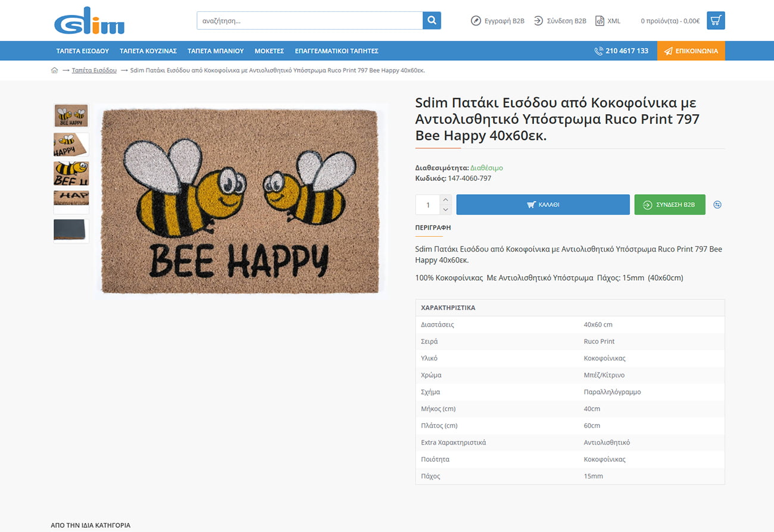Click the product code 147-4060-797
This screenshot has width=774, height=532.
click(469, 179)
